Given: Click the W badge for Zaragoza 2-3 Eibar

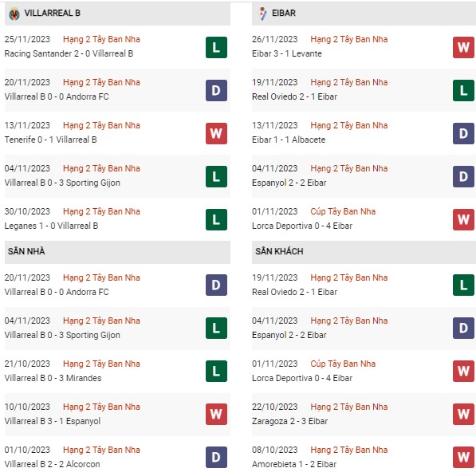Looking at the screenshot, I should coord(463,414).
